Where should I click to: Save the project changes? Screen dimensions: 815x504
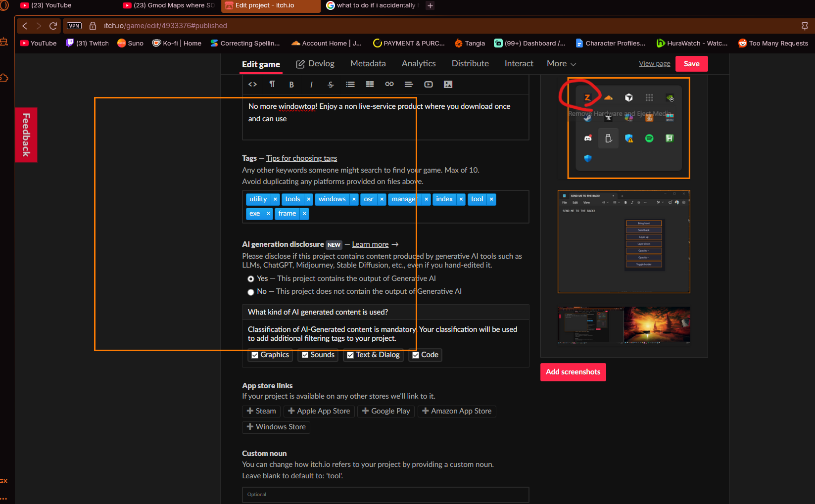tap(691, 64)
